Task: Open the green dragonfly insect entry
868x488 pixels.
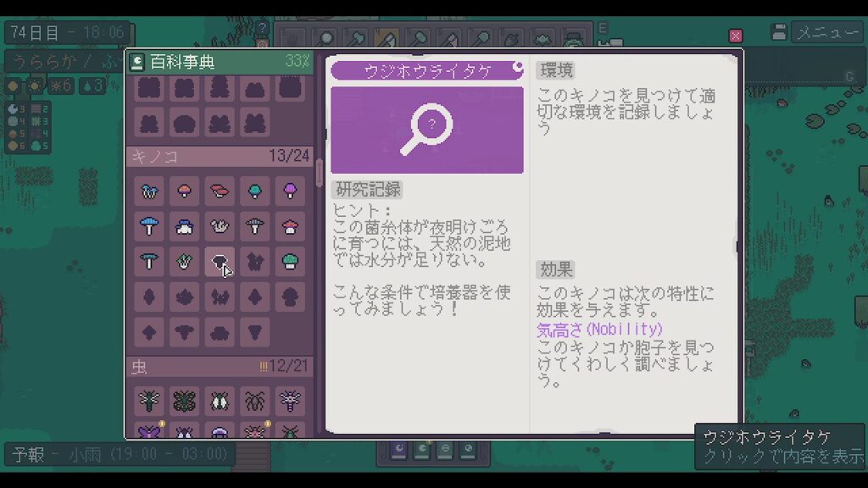Action: [149, 401]
